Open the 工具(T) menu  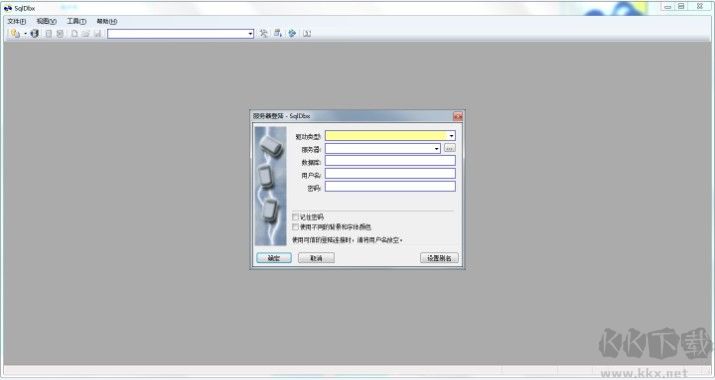pos(76,21)
